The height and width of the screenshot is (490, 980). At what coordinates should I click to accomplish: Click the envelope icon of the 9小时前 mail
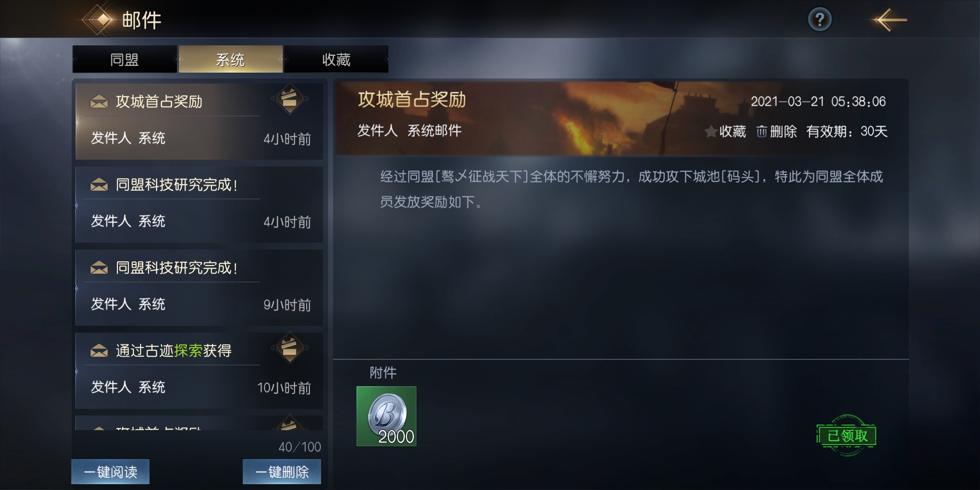coord(99,268)
